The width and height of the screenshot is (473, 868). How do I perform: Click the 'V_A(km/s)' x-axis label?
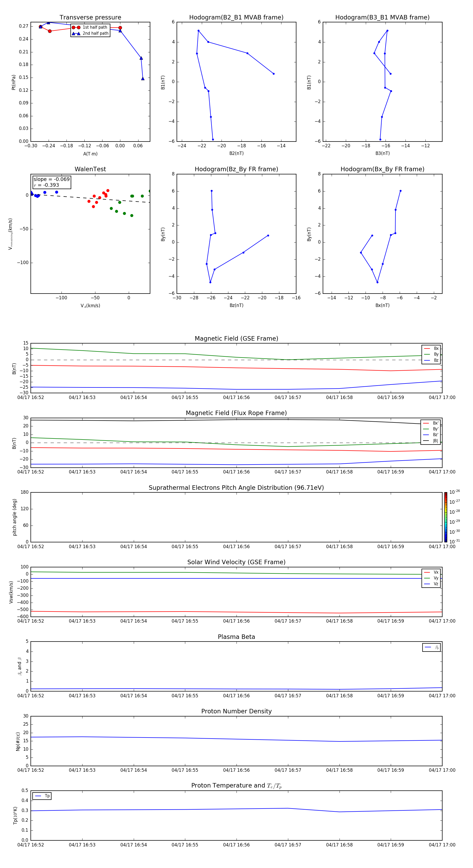tap(90, 306)
